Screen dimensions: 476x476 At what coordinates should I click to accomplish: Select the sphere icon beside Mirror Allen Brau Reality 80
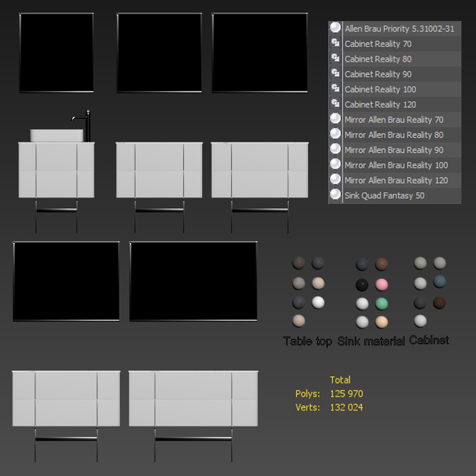click(x=335, y=134)
